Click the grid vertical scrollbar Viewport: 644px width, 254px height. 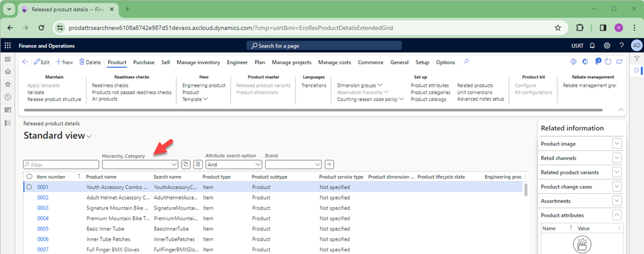coord(525,190)
